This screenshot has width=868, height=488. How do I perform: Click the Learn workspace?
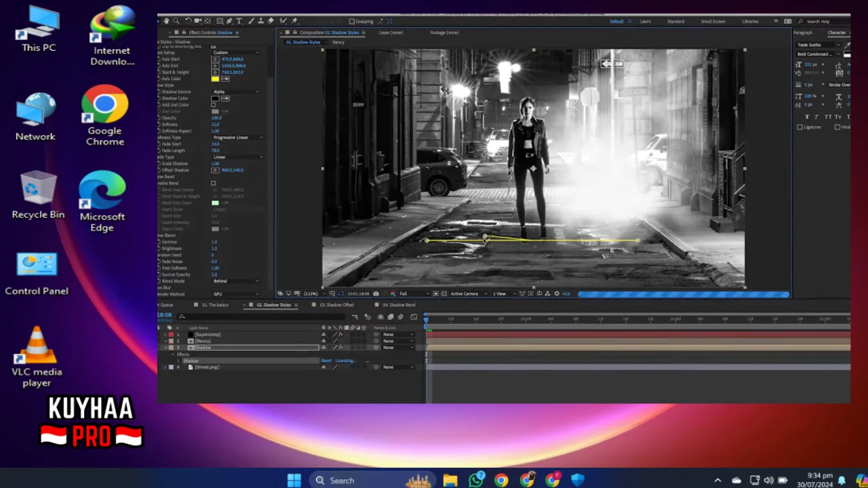click(x=646, y=22)
